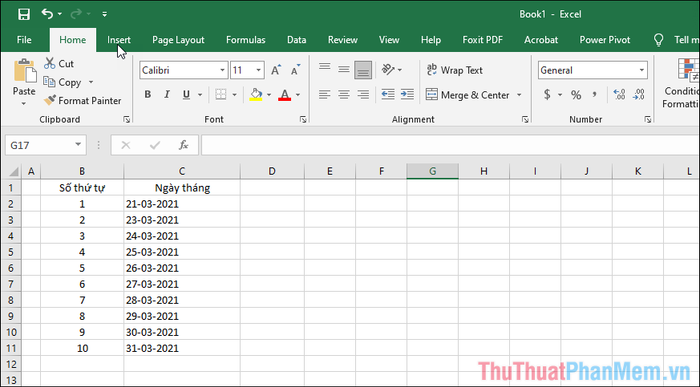Click the Increase Indent icon
The height and width of the screenshot is (387, 700).
coord(407,95)
